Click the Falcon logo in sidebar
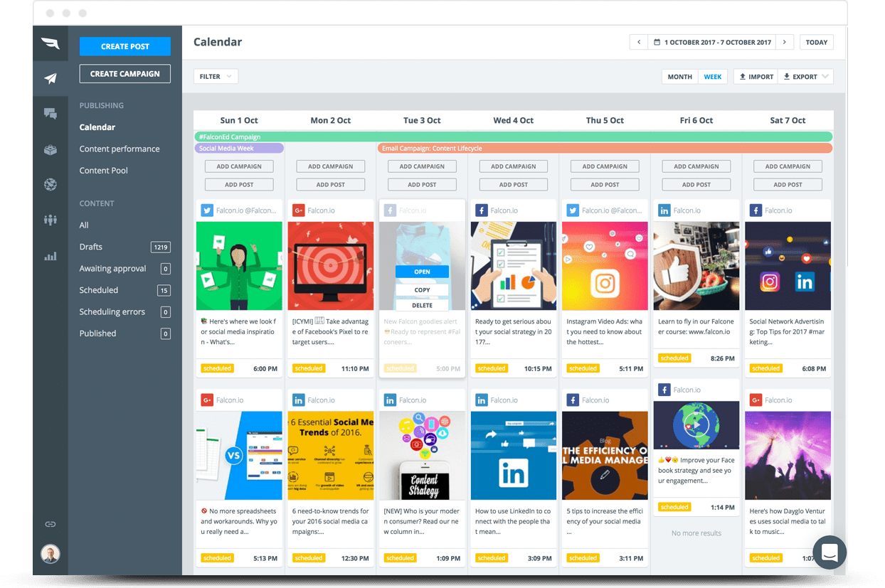Screen dimensions: 885x588 pos(50,43)
